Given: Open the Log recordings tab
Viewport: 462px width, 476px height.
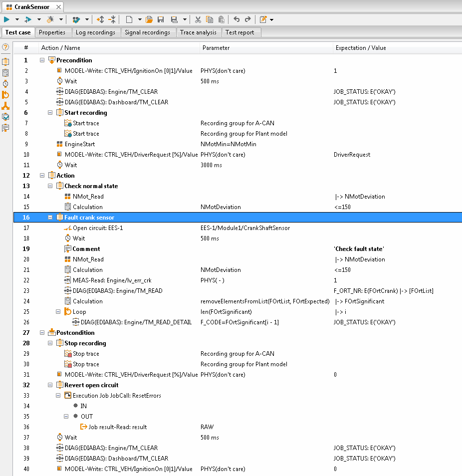Looking at the screenshot, I should [x=96, y=32].
